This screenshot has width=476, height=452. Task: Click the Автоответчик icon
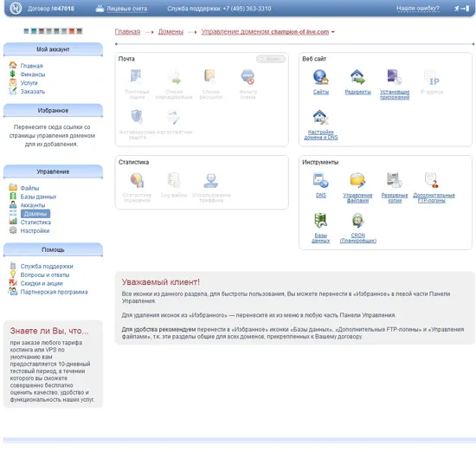coord(174,117)
